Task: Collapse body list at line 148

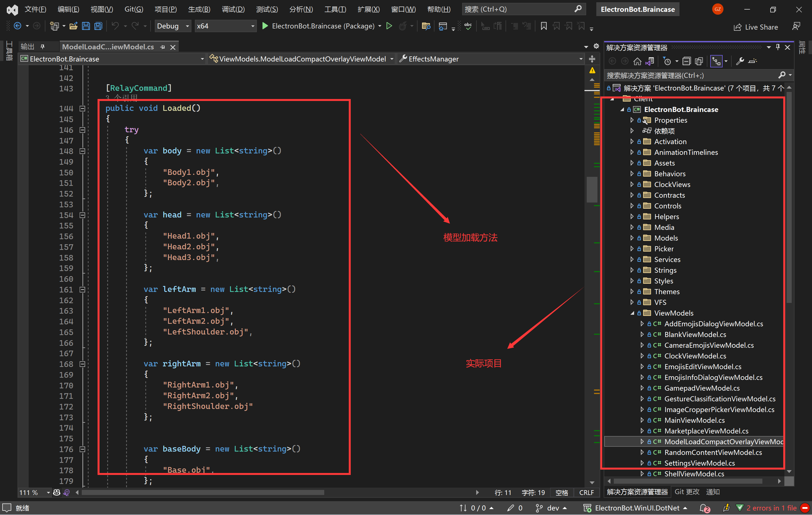Action: point(82,151)
